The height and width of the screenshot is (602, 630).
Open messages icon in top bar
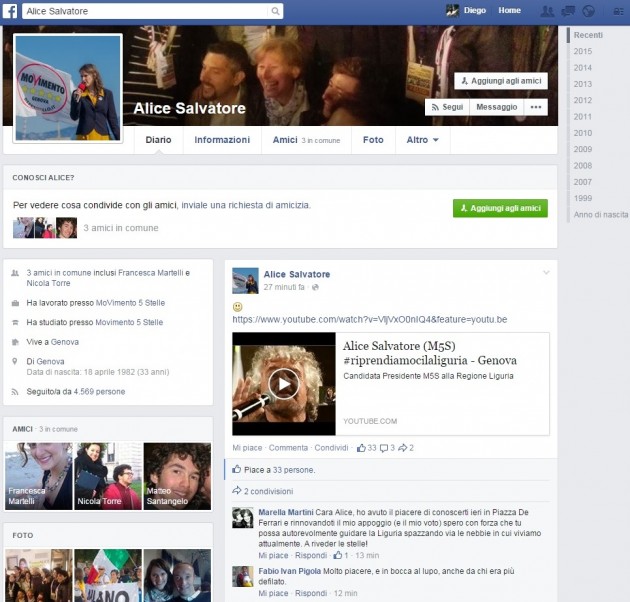click(x=568, y=11)
